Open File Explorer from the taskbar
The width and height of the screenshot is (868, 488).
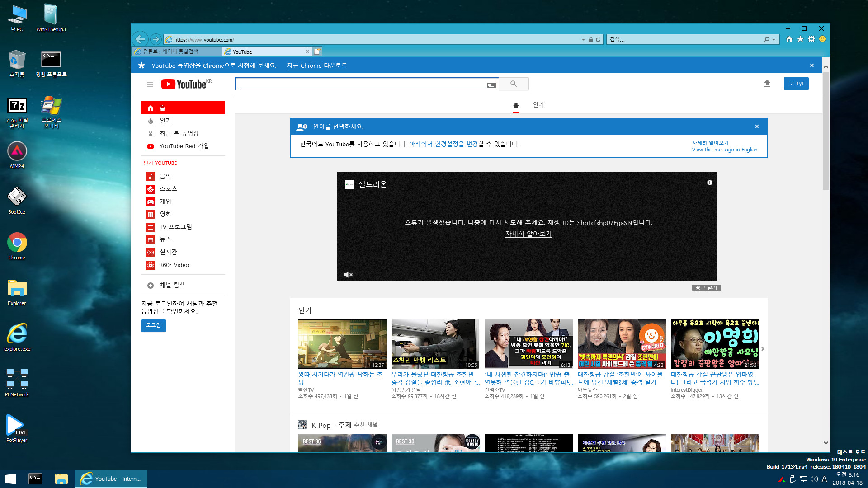tap(61, 479)
